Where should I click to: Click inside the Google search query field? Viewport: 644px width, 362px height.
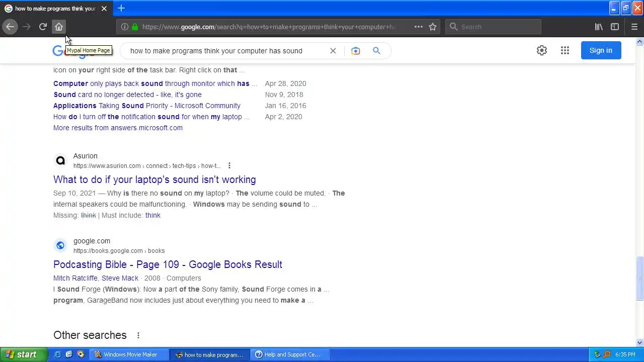coord(216,51)
